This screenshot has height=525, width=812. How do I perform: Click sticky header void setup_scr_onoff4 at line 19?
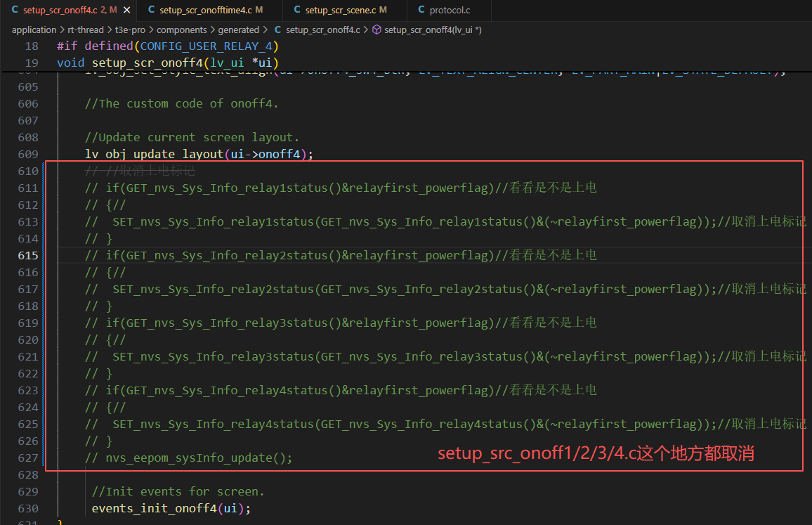167,63
